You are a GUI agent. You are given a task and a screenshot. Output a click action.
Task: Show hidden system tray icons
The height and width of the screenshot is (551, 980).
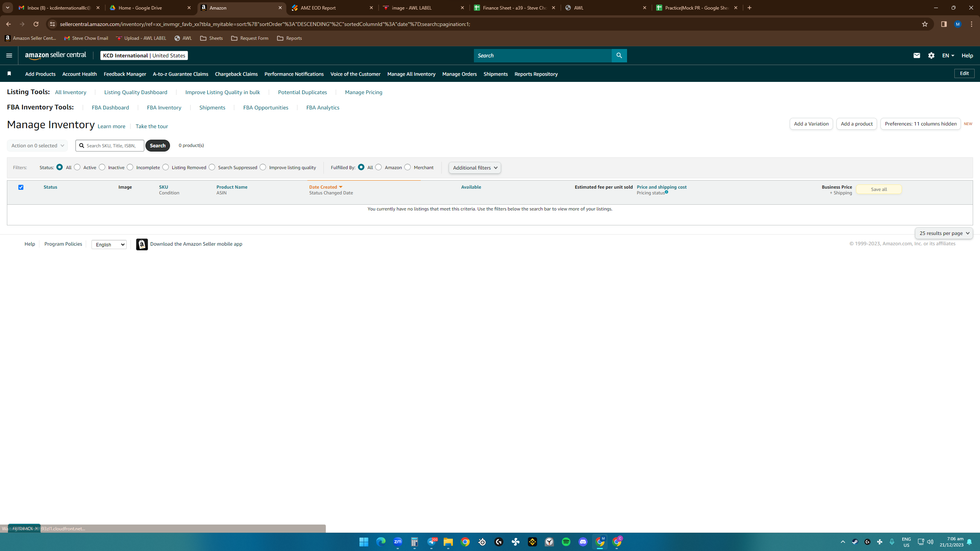click(843, 542)
